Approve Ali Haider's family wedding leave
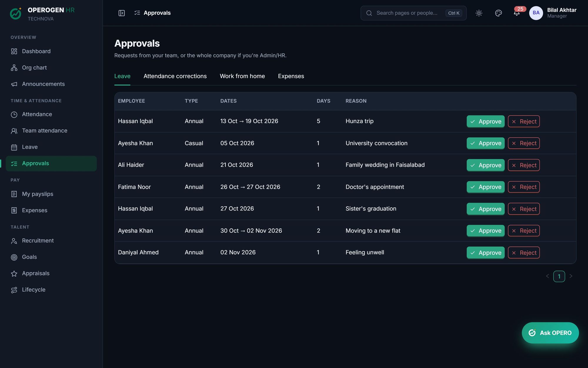 coord(485,165)
